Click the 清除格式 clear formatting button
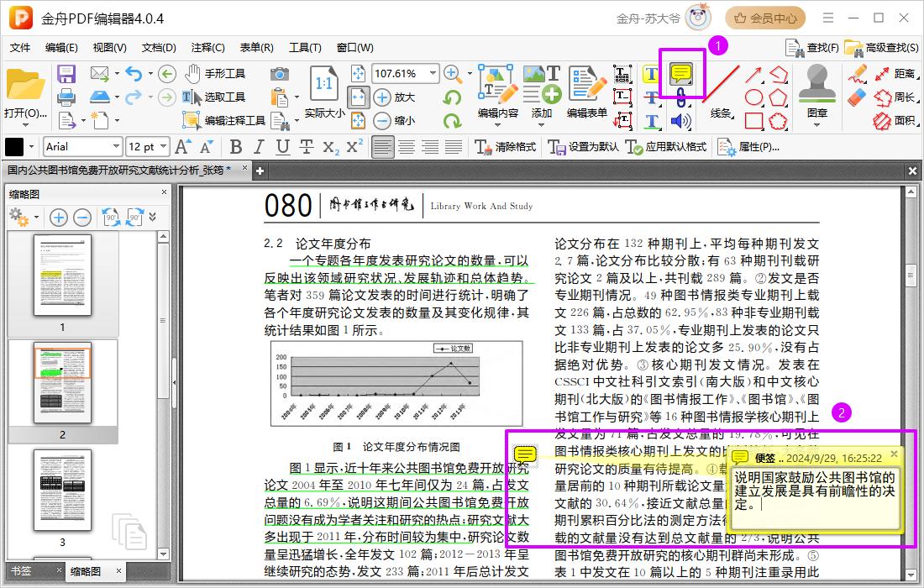 pos(507,147)
